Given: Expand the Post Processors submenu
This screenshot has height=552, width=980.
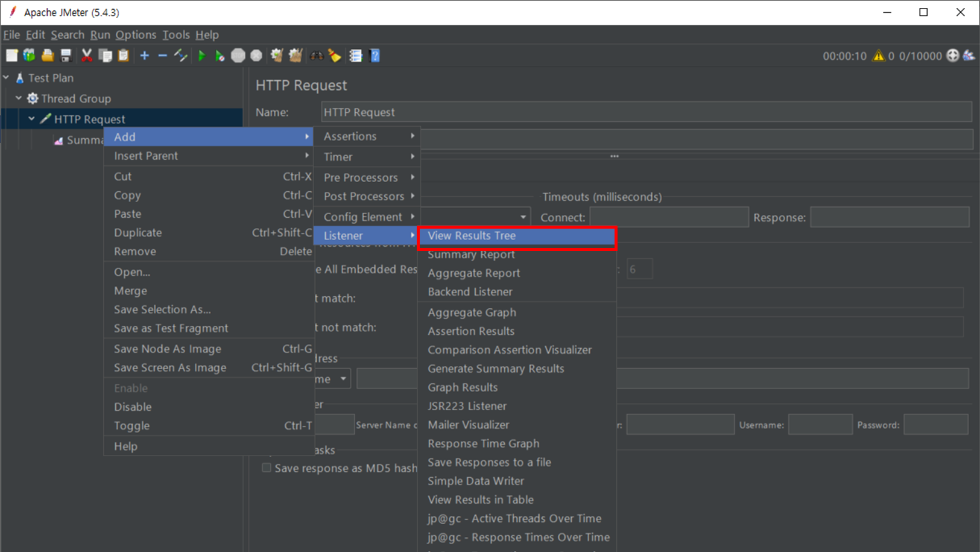Looking at the screenshot, I should point(367,196).
